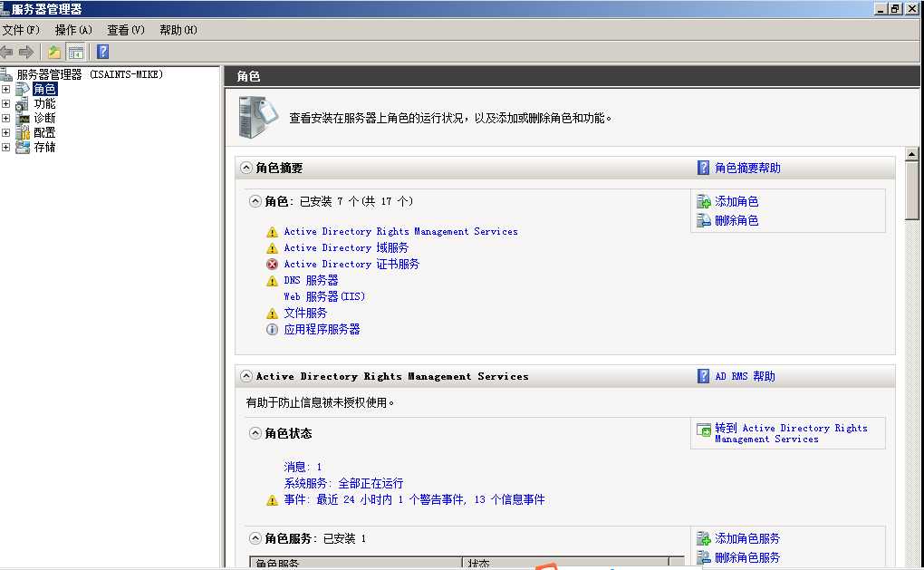Click error icon beside Active Directory 证书服务
The height and width of the screenshot is (570, 924).
(272, 264)
